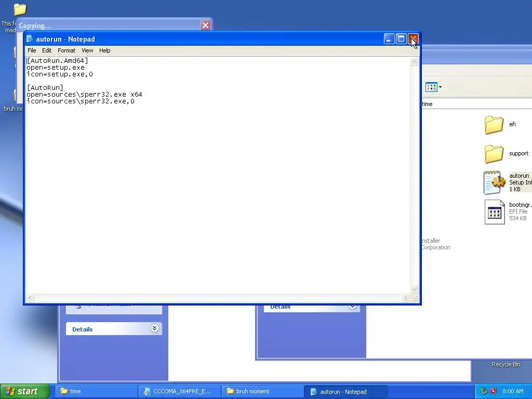The height and width of the screenshot is (399, 532).
Task: Click the Notepad icon in title bar
Action: tap(30, 38)
